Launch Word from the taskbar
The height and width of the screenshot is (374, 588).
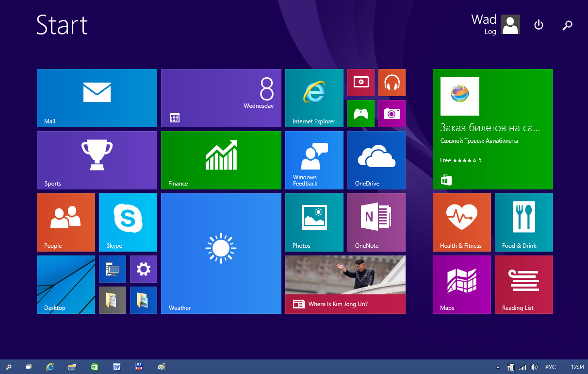point(116,367)
